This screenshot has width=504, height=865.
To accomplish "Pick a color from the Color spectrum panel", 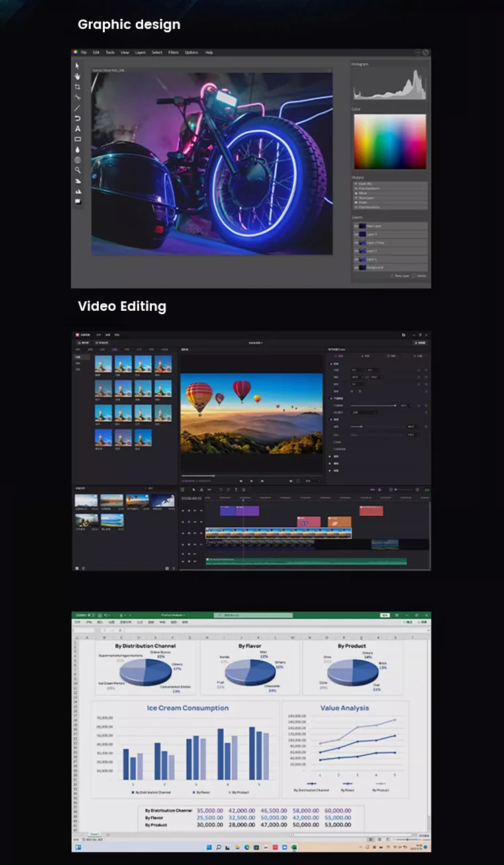I will pyautogui.click(x=390, y=141).
